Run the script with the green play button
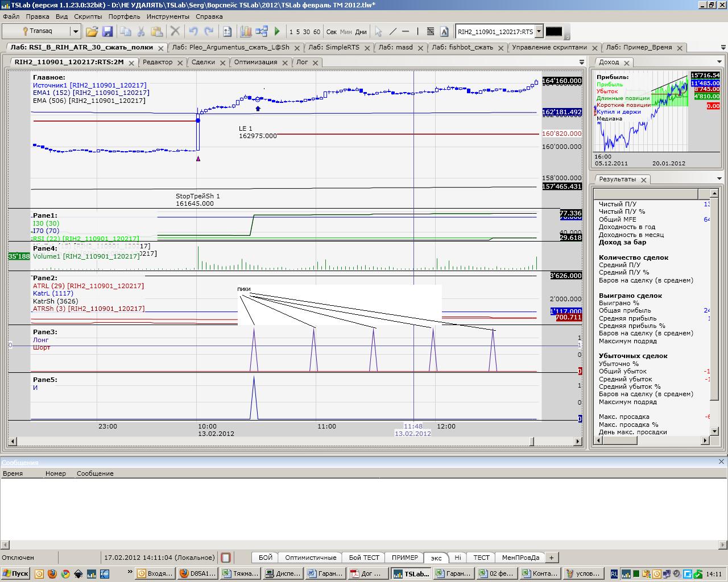 coord(278,32)
